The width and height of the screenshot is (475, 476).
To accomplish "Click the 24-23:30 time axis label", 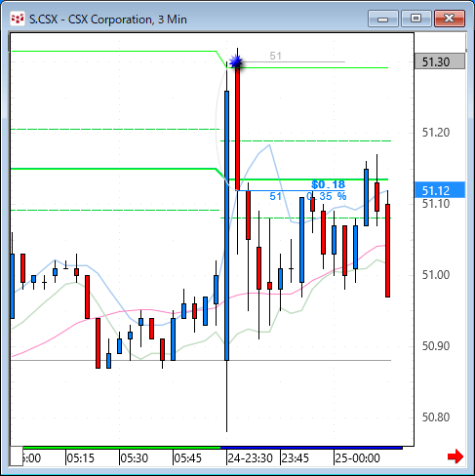I will pos(250,458).
